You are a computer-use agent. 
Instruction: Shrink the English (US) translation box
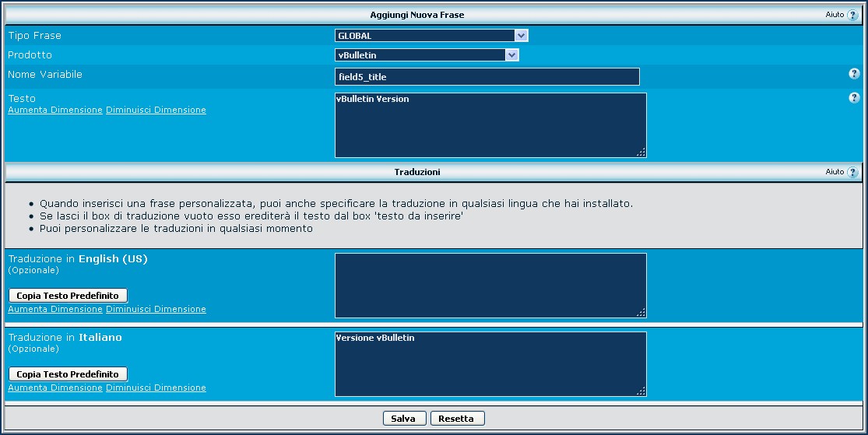156,310
